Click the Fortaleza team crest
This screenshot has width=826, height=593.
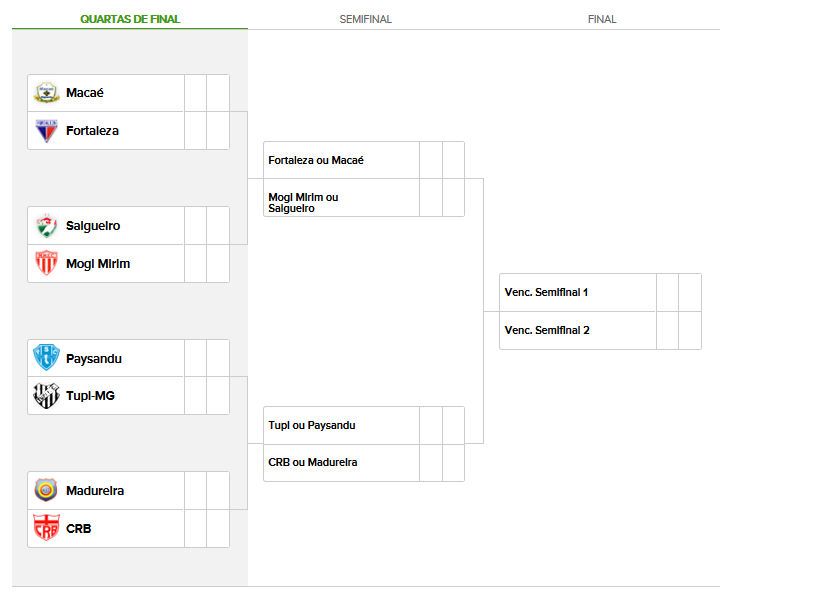pyautogui.click(x=46, y=131)
